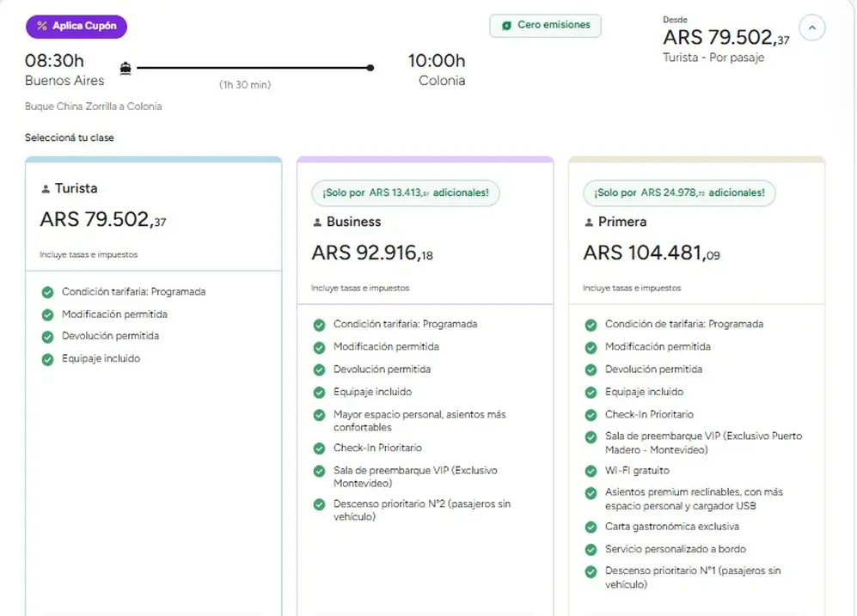Select the Business class title
Screen dimensions: 857x616
point(353,222)
